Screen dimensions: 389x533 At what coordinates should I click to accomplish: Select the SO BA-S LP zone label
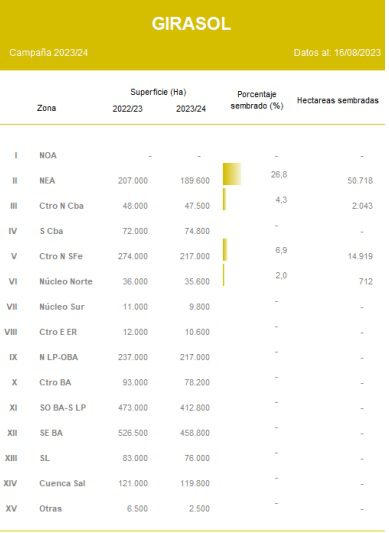click(63, 408)
